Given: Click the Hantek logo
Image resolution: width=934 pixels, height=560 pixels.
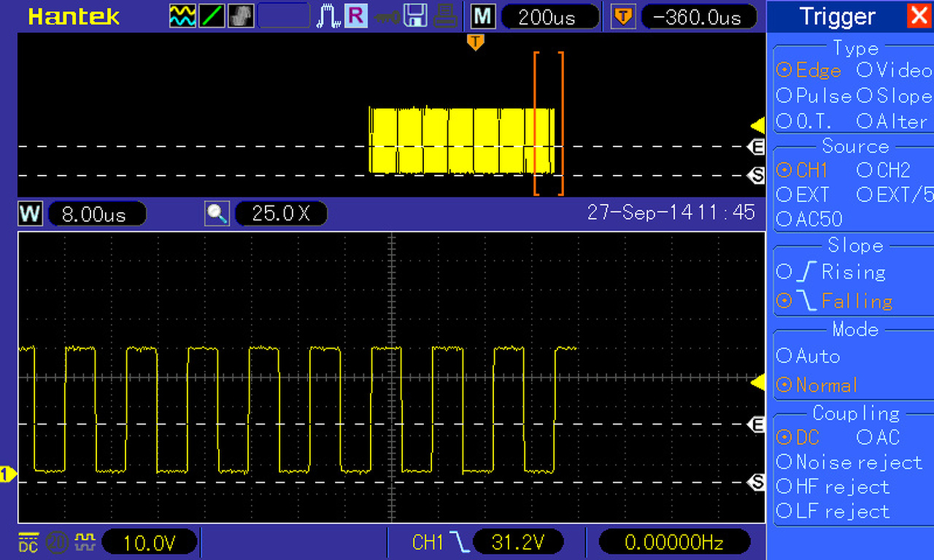Looking at the screenshot, I should click(x=74, y=17).
